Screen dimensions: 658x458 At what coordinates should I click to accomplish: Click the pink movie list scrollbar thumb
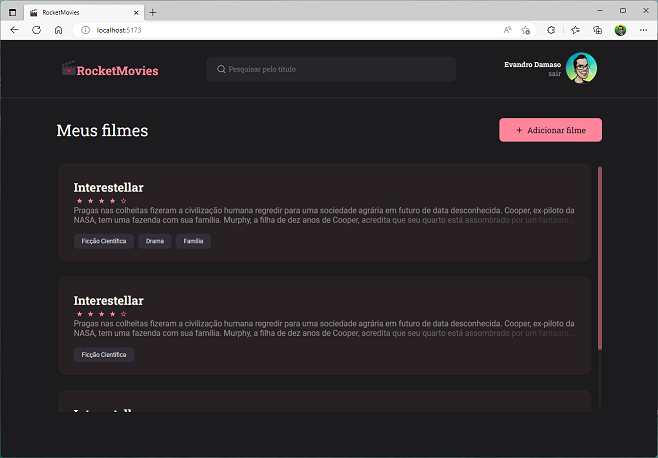[600, 258]
